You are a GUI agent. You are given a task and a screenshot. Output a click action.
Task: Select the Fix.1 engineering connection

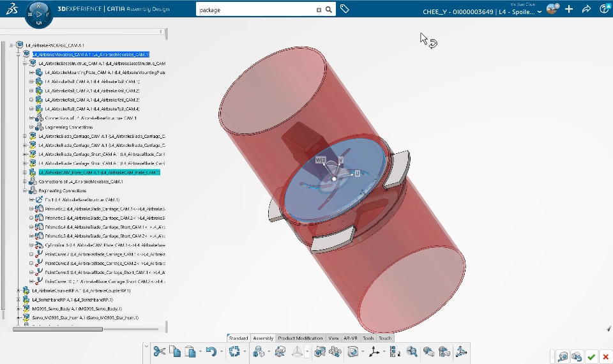click(82, 200)
